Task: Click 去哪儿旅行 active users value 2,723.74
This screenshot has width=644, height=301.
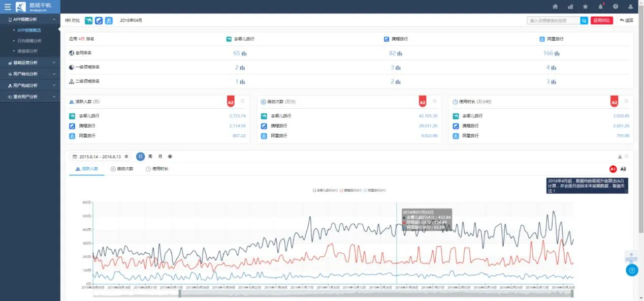Action: [x=237, y=116]
